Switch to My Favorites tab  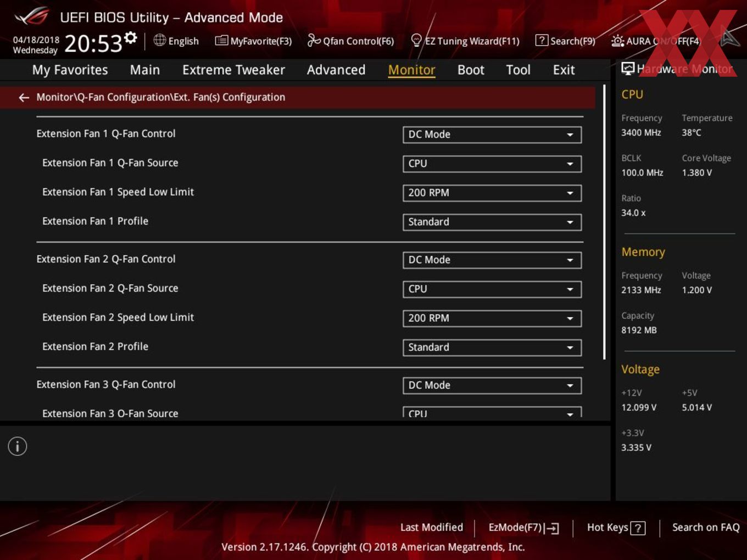click(x=70, y=70)
